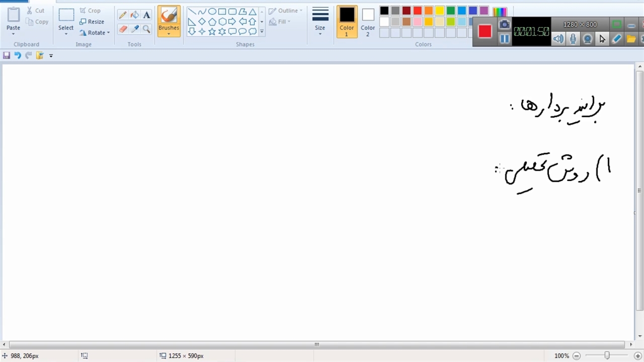Viewport: 644px width, 362px height.
Task: Select the Pencil tool
Action: 123,15
